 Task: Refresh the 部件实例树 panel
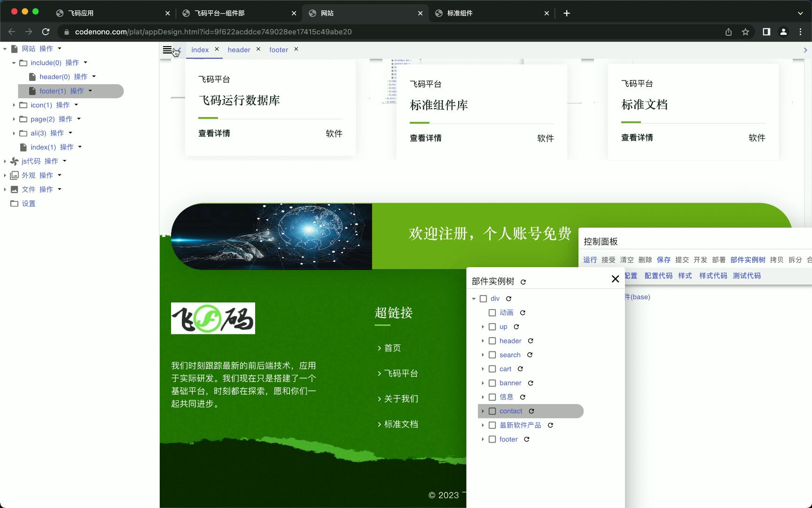click(523, 281)
